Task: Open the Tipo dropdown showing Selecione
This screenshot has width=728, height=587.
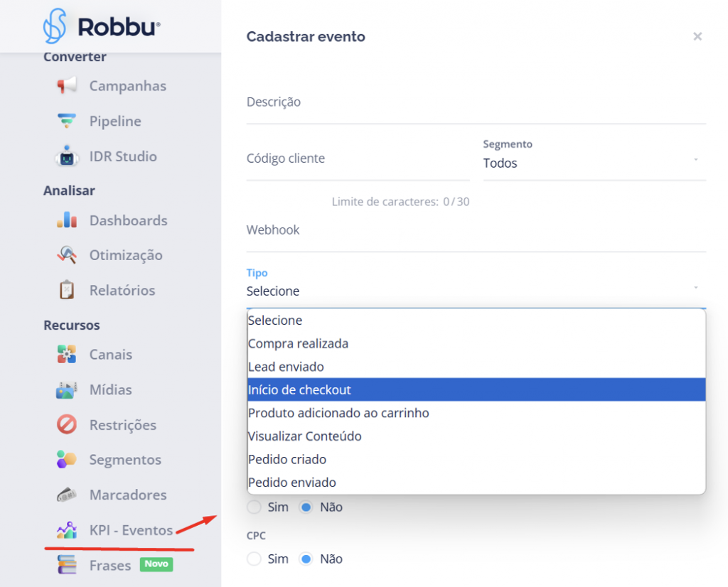Action: coord(475,291)
